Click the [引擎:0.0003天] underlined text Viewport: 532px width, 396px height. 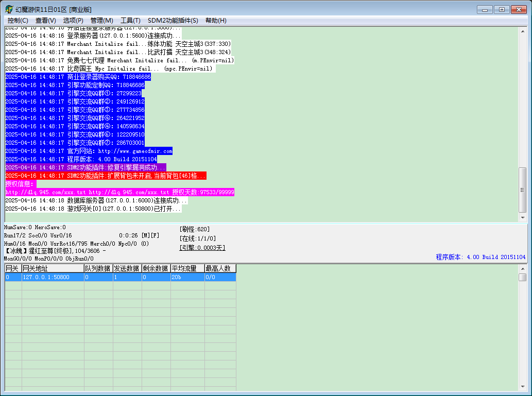[202, 248]
